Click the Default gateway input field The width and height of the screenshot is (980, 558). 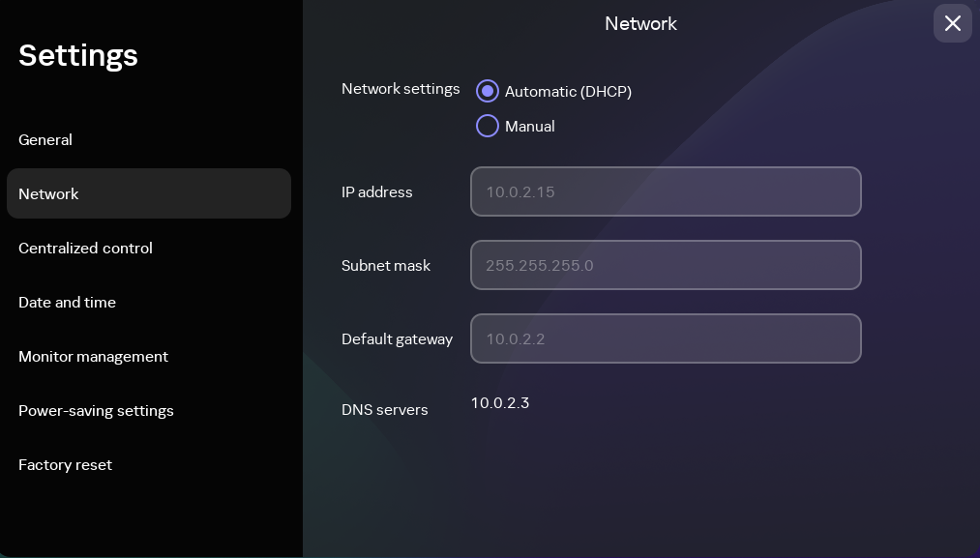(x=666, y=338)
